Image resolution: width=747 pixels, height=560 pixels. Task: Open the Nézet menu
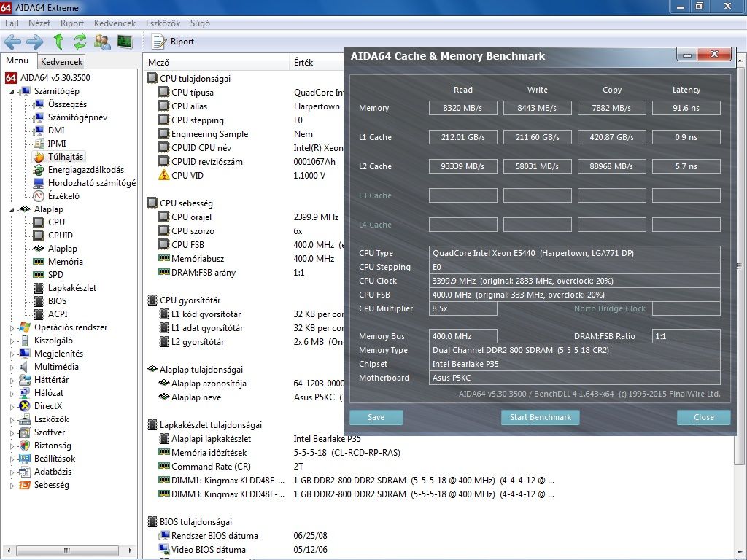click(39, 23)
